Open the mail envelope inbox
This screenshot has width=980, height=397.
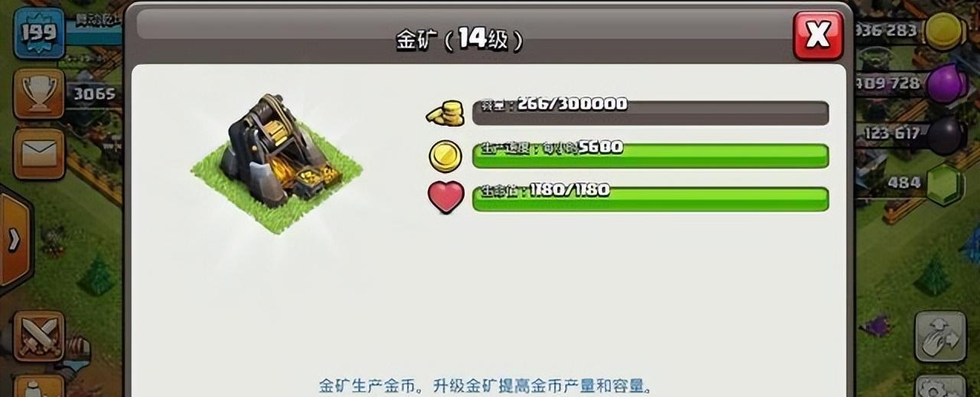coord(39,153)
